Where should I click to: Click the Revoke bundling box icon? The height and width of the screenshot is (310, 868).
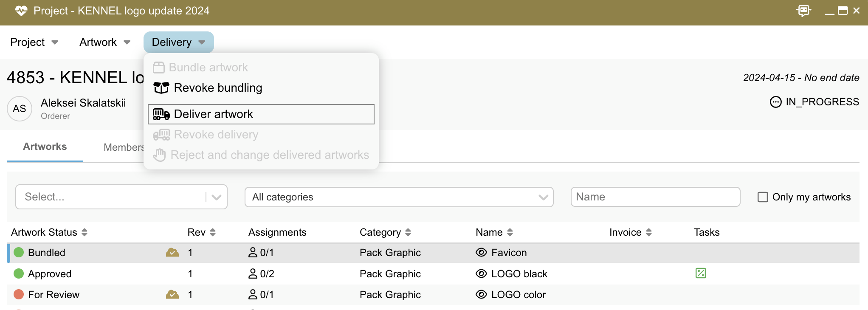[x=161, y=88]
